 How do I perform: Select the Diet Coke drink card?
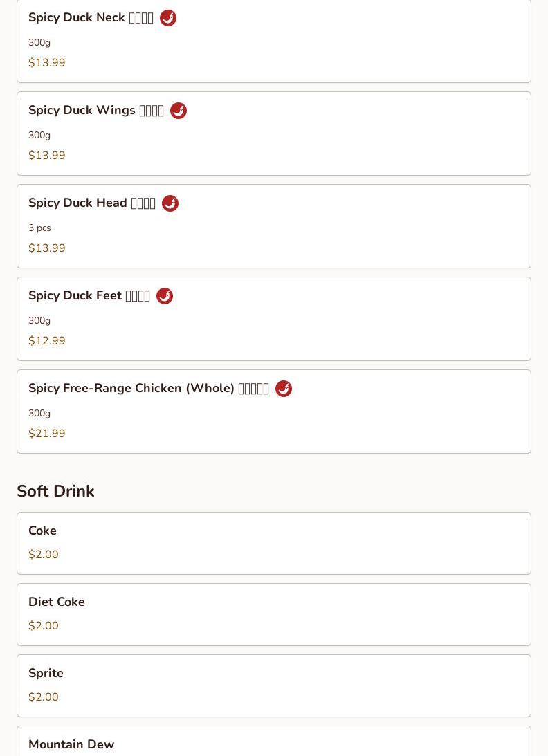click(x=274, y=615)
